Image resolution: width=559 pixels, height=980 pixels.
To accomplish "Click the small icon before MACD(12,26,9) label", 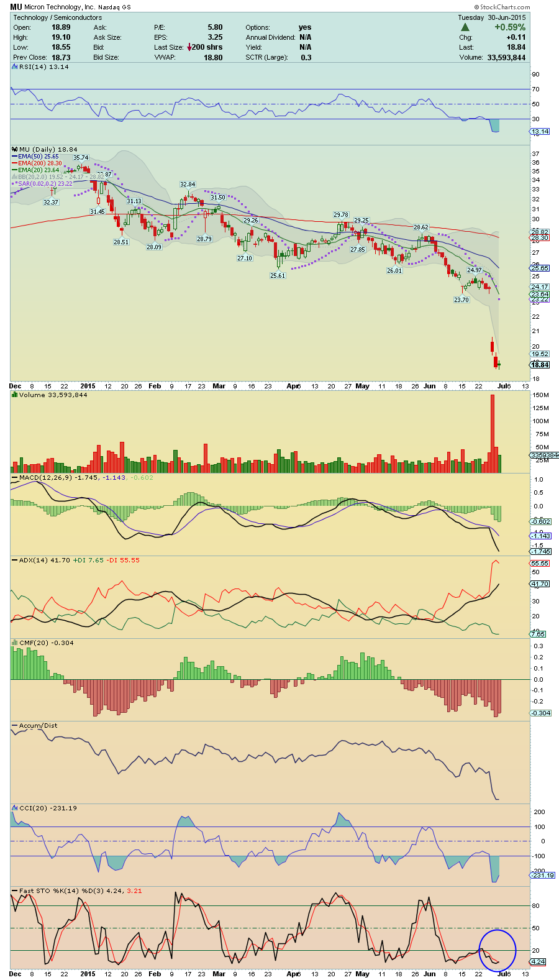I will (16, 477).
